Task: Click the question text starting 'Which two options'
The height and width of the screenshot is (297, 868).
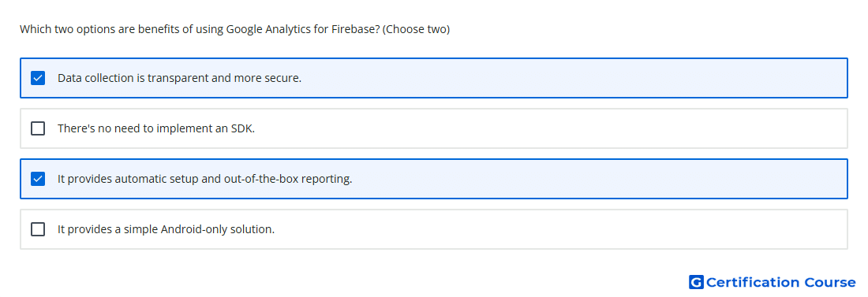Action: coord(234,29)
